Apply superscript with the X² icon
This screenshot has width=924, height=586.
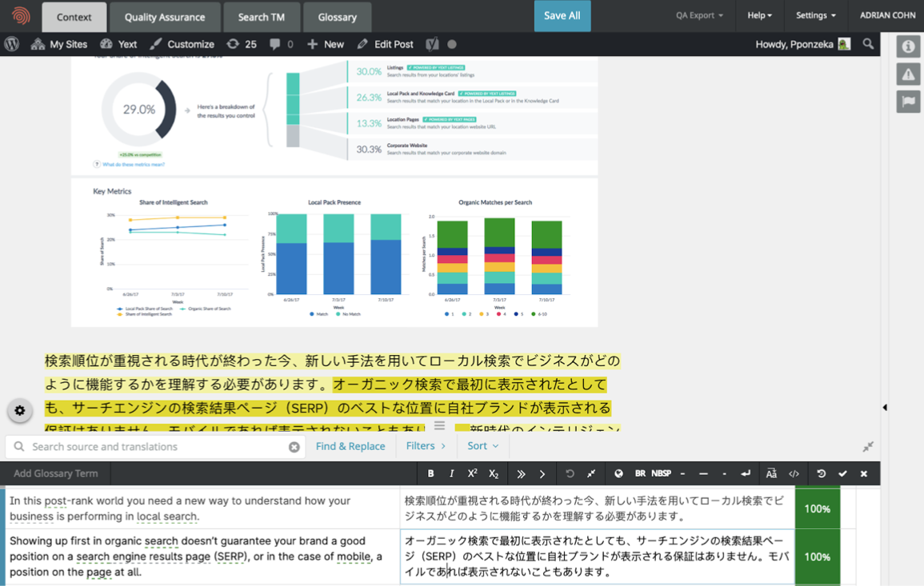[471, 473]
